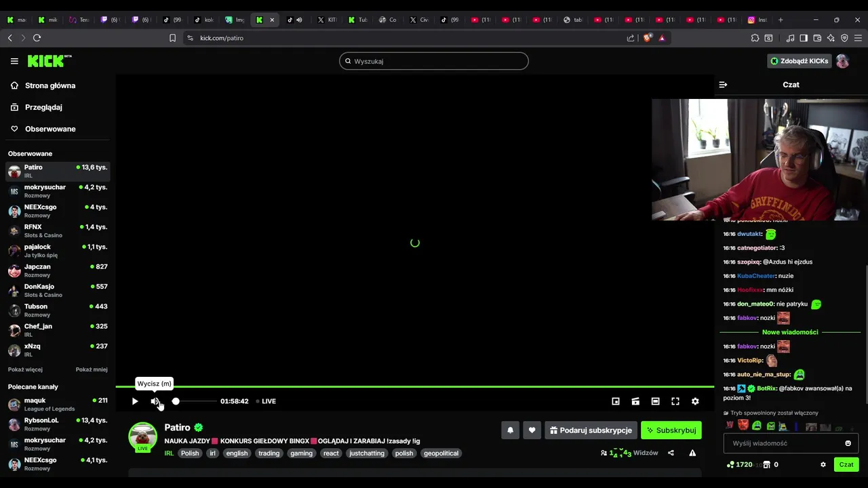Click Podaruj subskrypcje button
Image resolution: width=868 pixels, height=488 pixels.
click(591, 430)
